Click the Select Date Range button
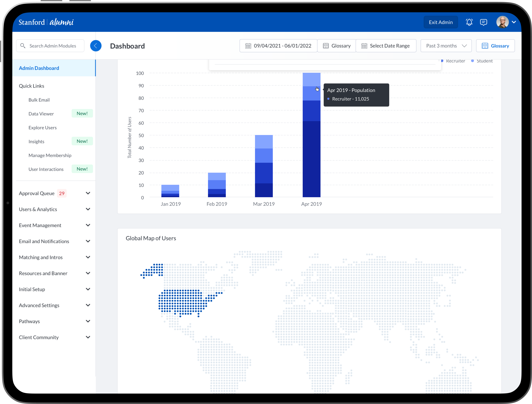 [386, 46]
